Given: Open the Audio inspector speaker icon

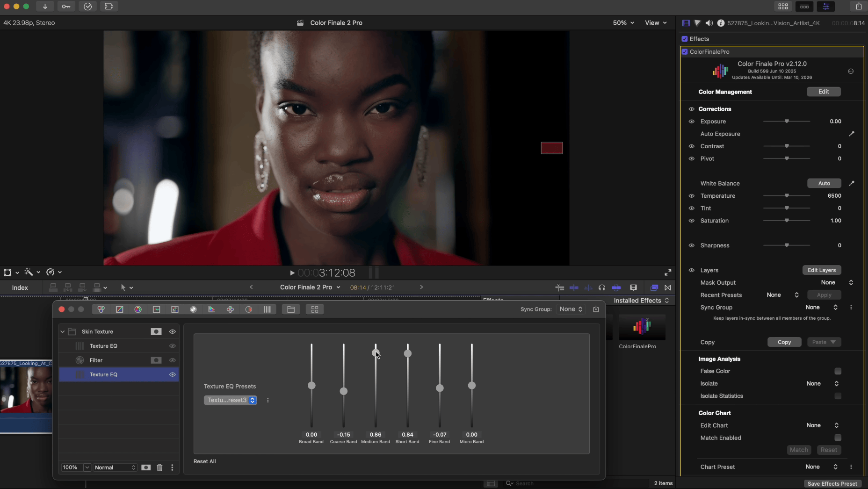Looking at the screenshot, I should 709,23.
